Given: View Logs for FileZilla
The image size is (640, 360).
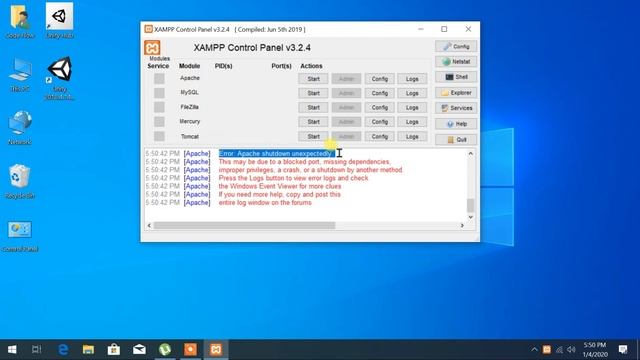Looking at the screenshot, I should (x=412, y=107).
